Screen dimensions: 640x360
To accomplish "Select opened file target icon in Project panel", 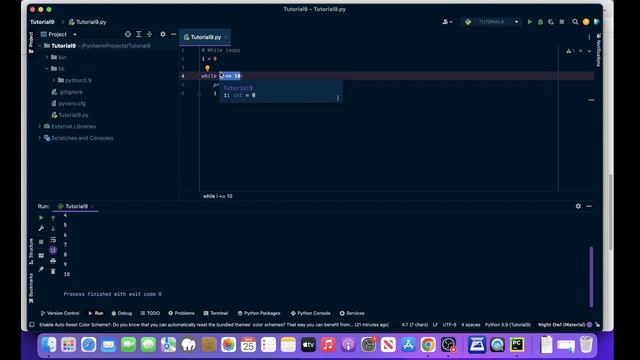I will click(128, 34).
